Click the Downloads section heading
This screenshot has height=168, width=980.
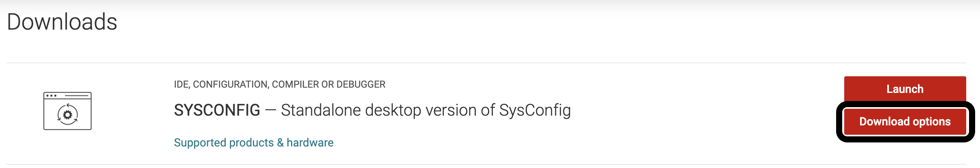click(x=62, y=22)
